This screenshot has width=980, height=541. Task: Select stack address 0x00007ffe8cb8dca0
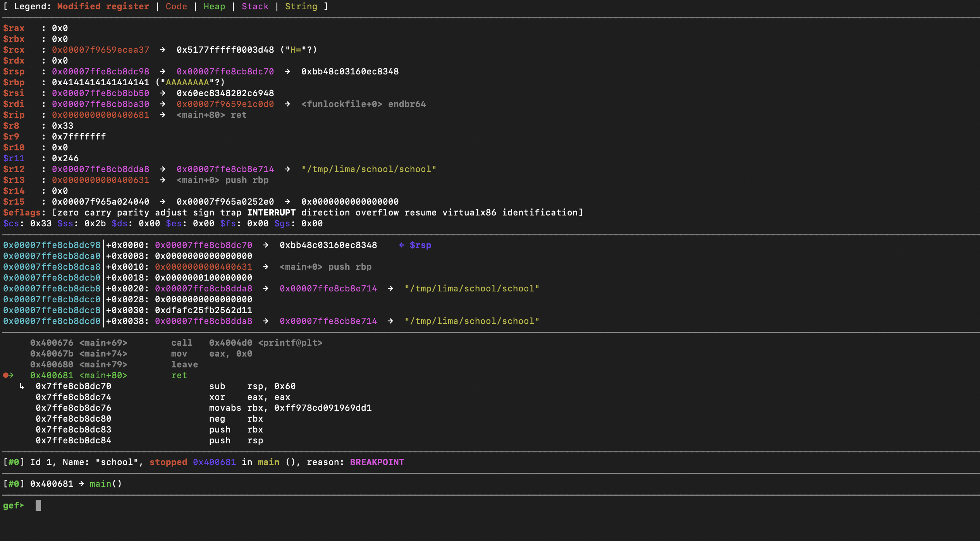pyautogui.click(x=52, y=256)
